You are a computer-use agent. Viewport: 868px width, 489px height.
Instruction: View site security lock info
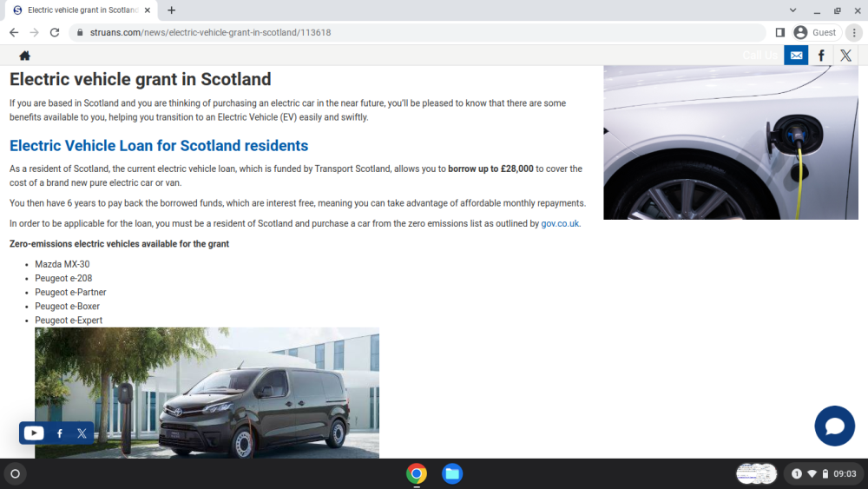pos(80,33)
